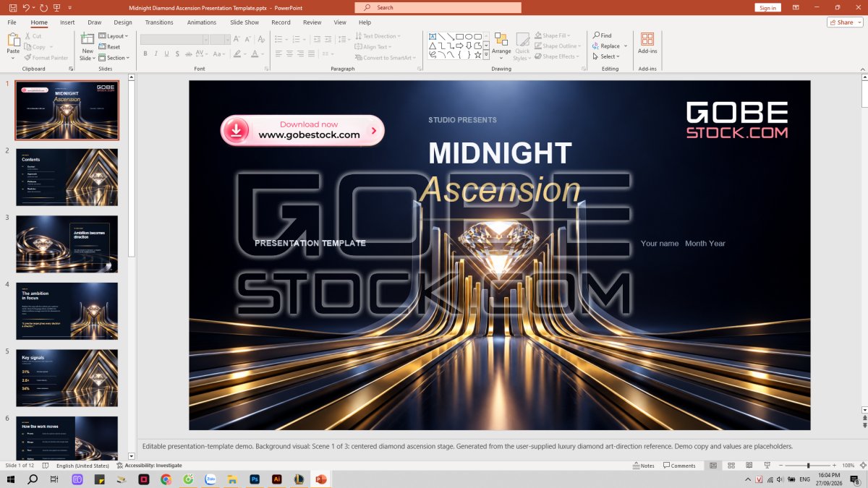Switch to Normal view in status bar

pos(713,466)
